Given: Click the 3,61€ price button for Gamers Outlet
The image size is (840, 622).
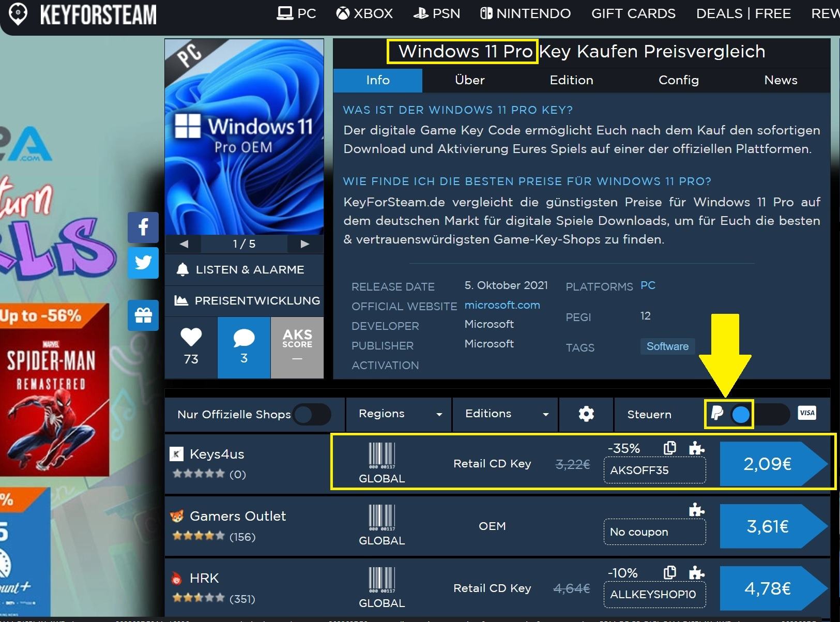Looking at the screenshot, I should pos(774,526).
